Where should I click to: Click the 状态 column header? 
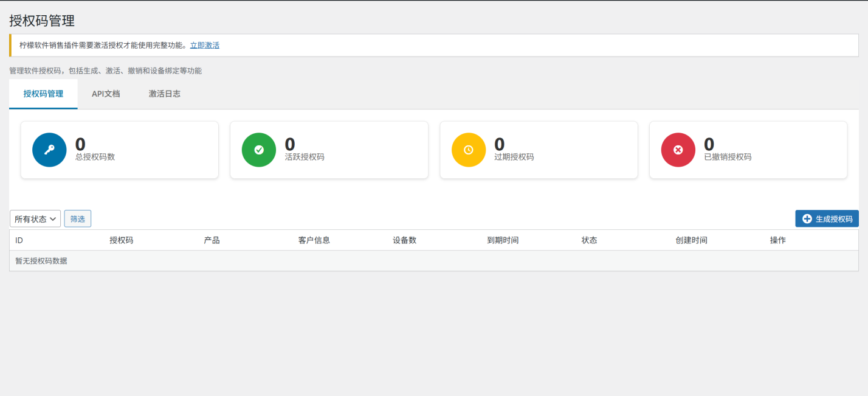[x=589, y=240]
